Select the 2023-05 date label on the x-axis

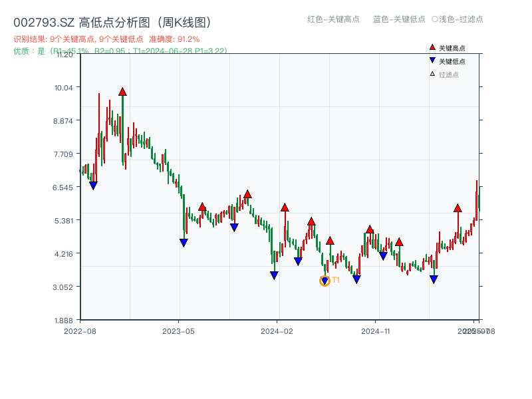coord(178,330)
